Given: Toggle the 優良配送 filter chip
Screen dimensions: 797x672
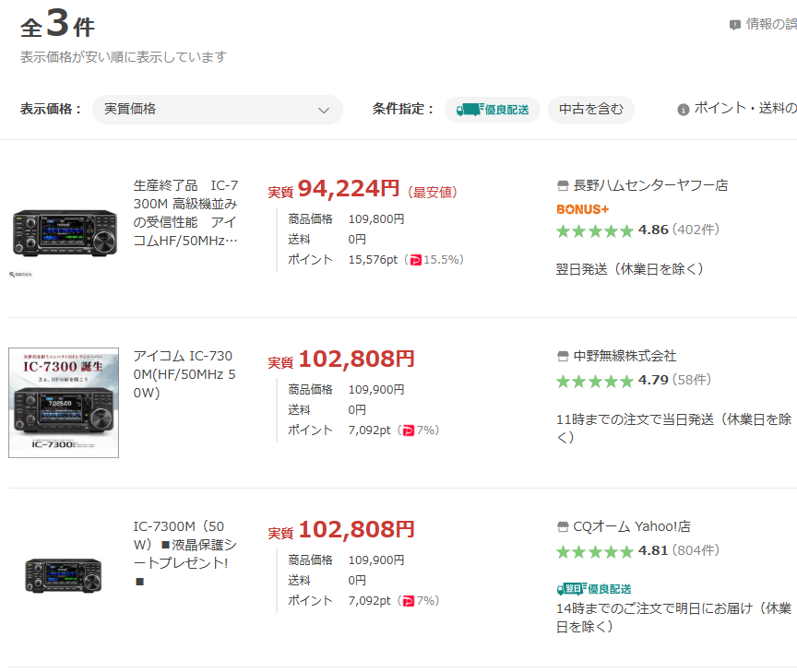Looking at the screenshot, I should click(x=493, y=110).
